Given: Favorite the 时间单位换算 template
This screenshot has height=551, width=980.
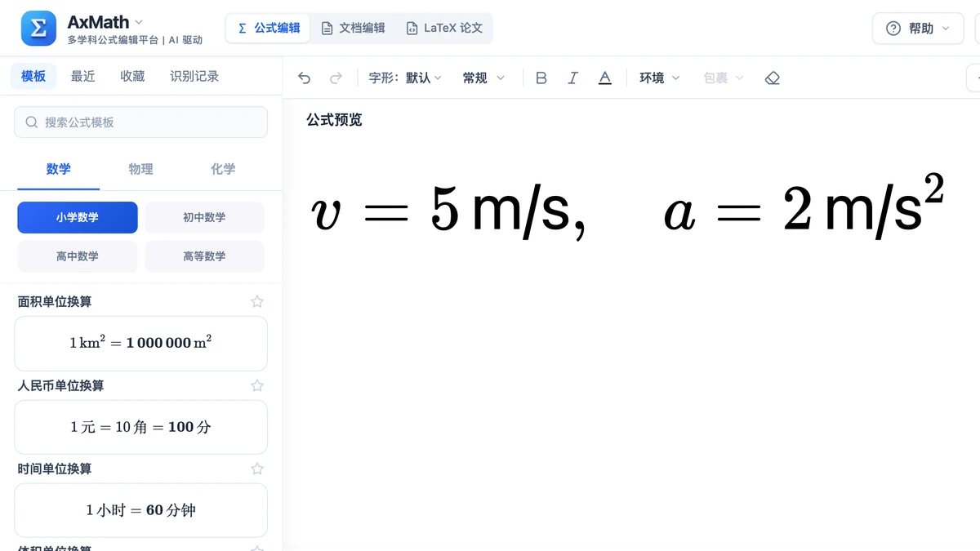Looking at the screenshot, I should [257, 469].
